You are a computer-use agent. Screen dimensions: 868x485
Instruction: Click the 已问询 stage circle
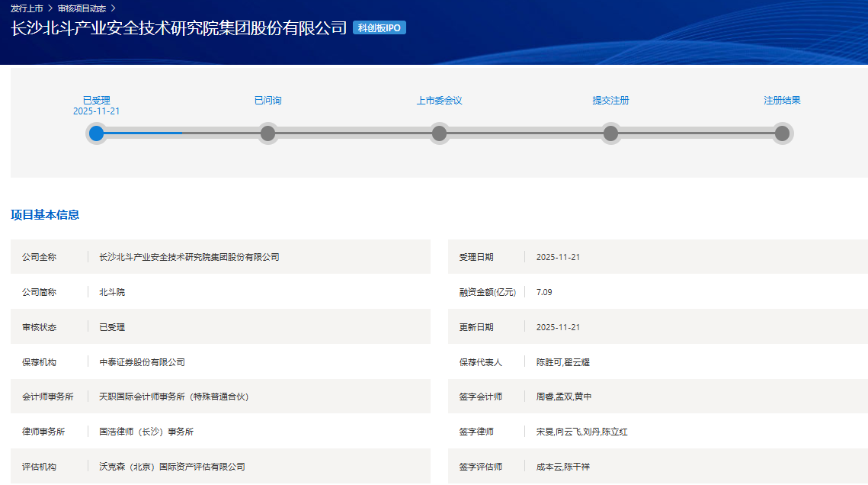[x=267, y=133]
